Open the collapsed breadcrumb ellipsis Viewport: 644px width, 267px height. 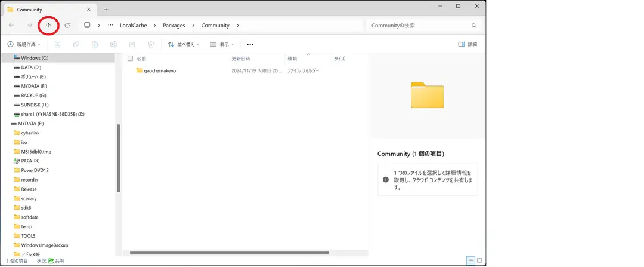(110, 26)
